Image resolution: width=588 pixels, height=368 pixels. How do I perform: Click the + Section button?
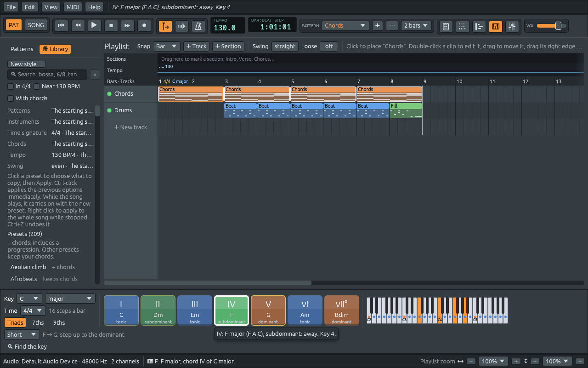(x=228, y=46)
